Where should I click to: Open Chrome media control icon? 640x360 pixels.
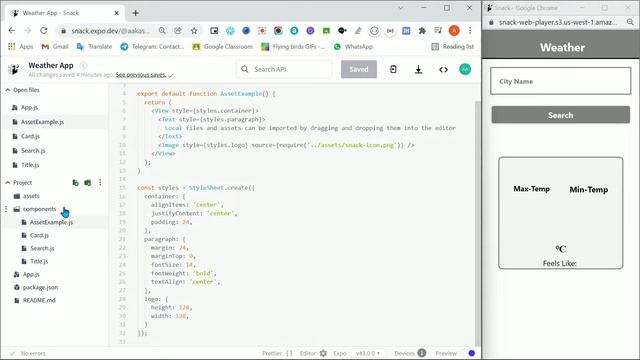[438, 31]
